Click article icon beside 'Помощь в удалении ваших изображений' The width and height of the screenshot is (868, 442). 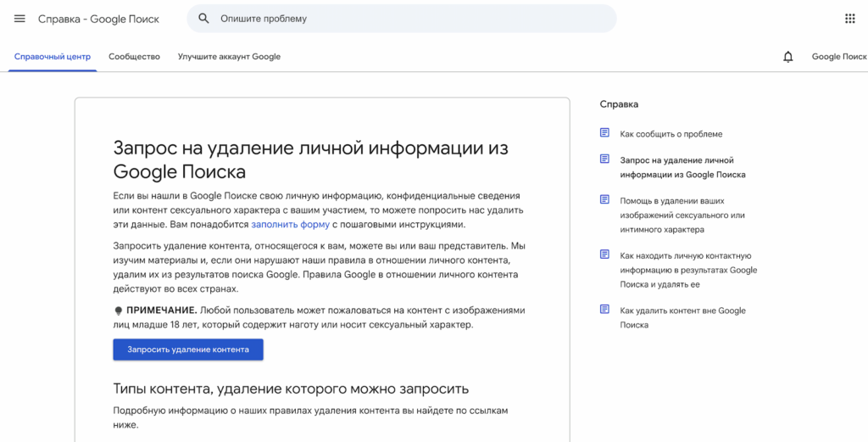(x=604, y=199)
